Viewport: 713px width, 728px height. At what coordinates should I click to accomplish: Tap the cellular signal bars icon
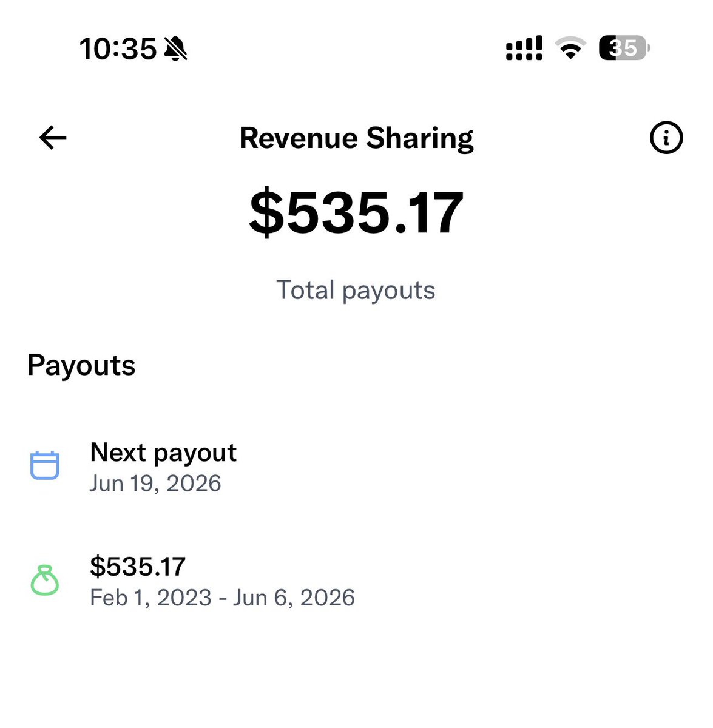coord(524,49)
